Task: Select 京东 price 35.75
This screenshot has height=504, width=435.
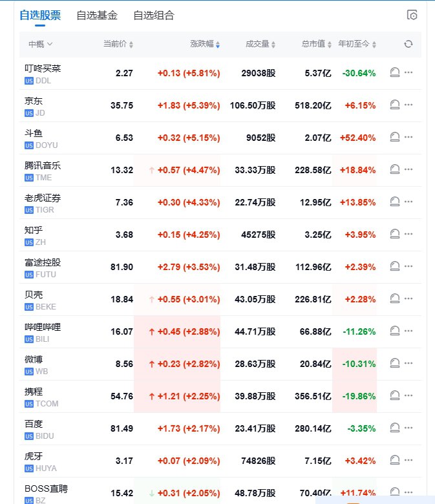Action: [122, 105]
